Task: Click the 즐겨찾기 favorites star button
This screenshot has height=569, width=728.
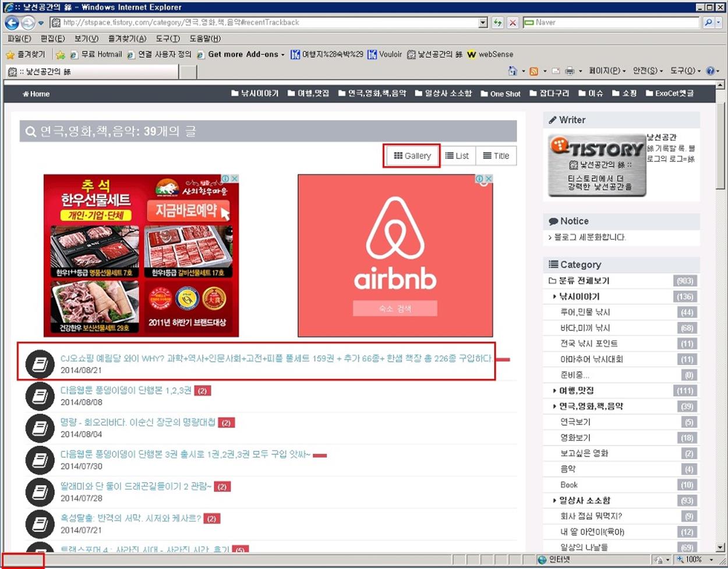Action: pos(25,54)
